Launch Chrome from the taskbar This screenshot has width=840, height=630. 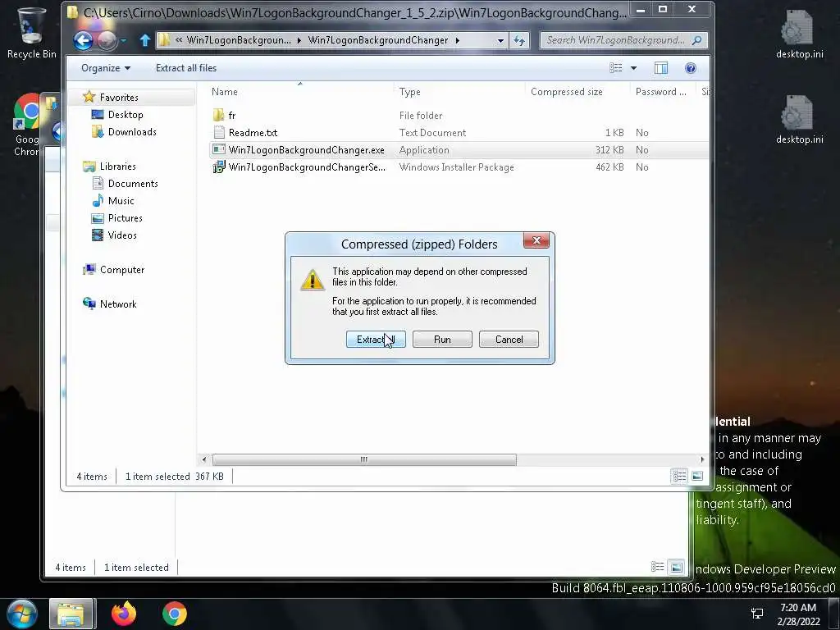click(175, 614)
